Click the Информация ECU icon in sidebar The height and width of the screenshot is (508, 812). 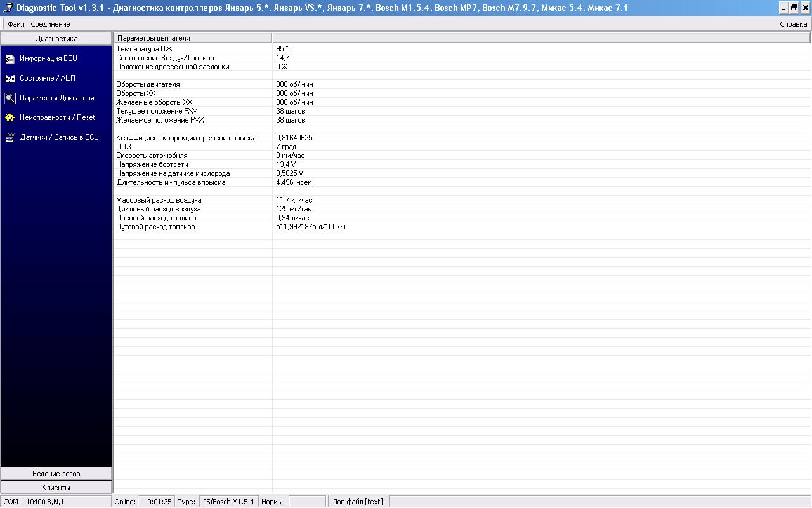(10, 58)
